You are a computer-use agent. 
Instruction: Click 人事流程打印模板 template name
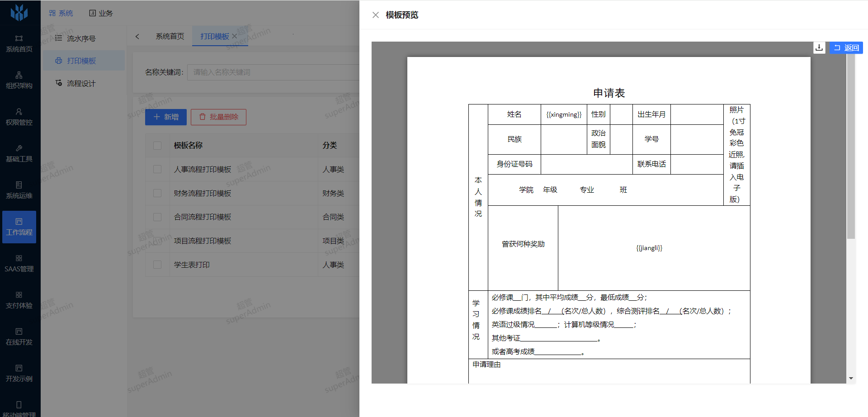(203, 169)
